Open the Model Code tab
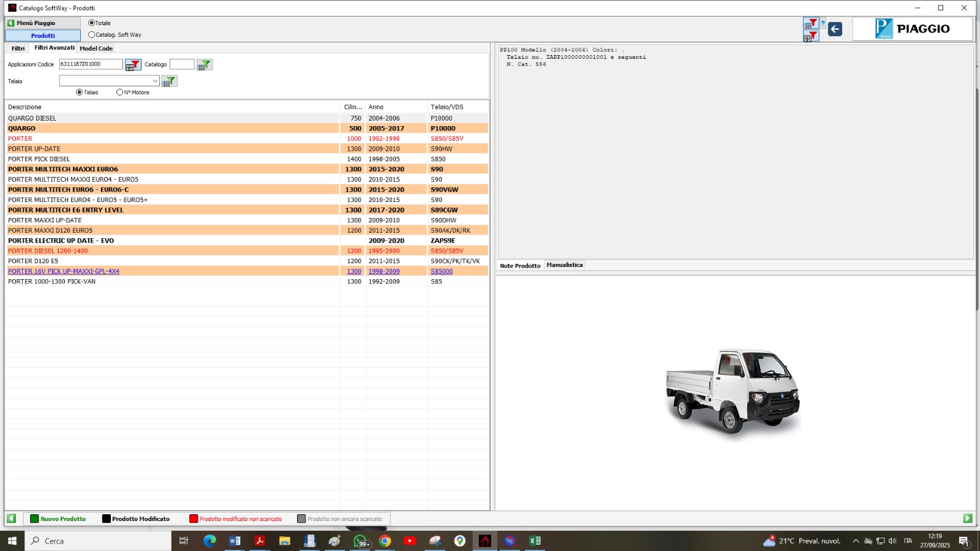Screen dimensions: 980x551 96,48
